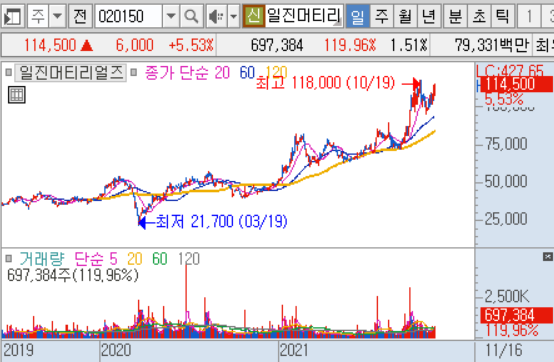Screen dimensions: 554x362
Task: Click the 119.96% volume ratio in header
Action: [x=350, y=45]
